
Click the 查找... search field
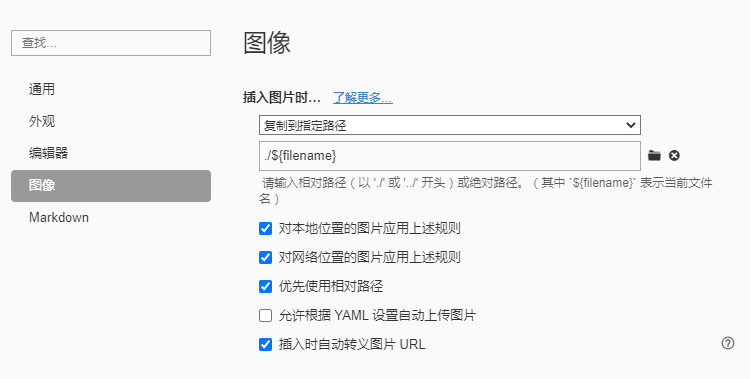point(111,43)
